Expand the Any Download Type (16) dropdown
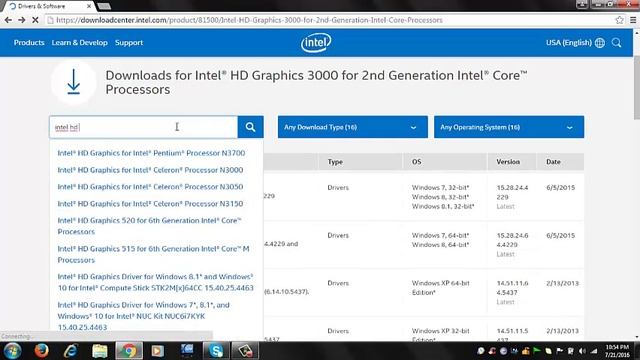The width and height of the screenshot is (640, 360). (x=353, y=127)
